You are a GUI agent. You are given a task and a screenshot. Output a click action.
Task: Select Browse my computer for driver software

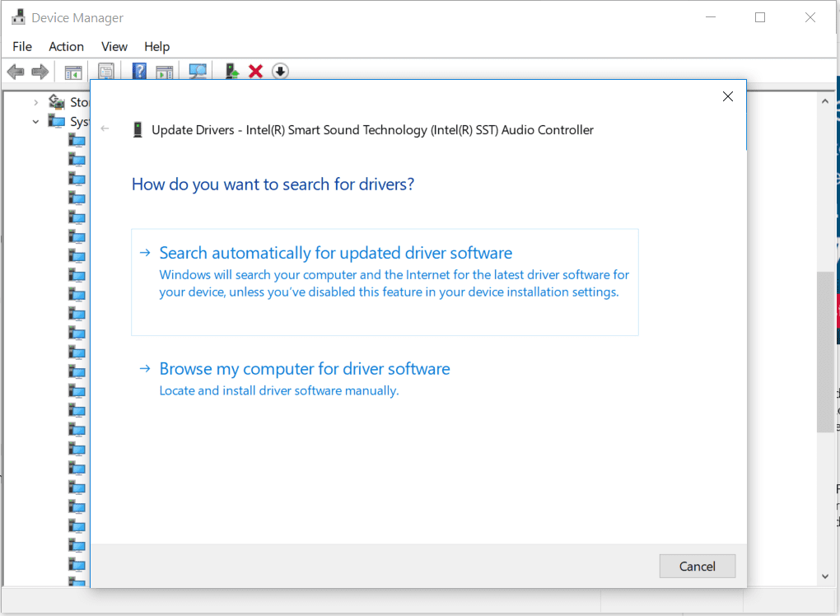305,369
